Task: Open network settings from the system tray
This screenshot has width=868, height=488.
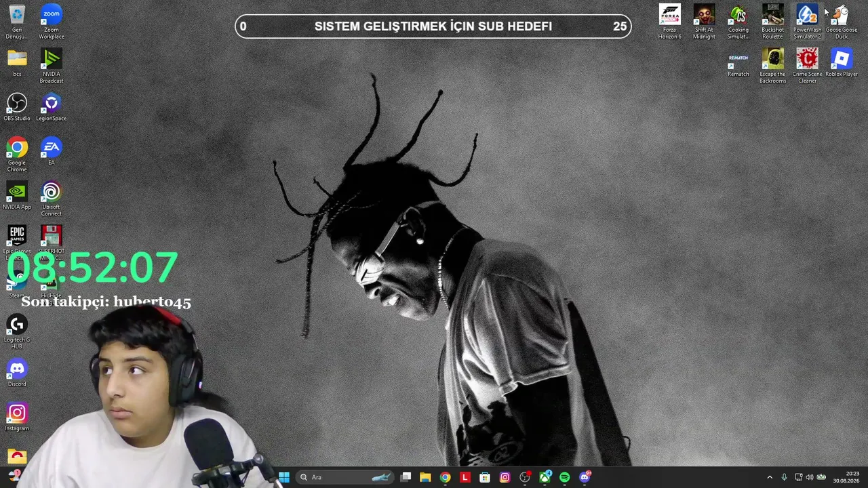Action: coord(798,477)
